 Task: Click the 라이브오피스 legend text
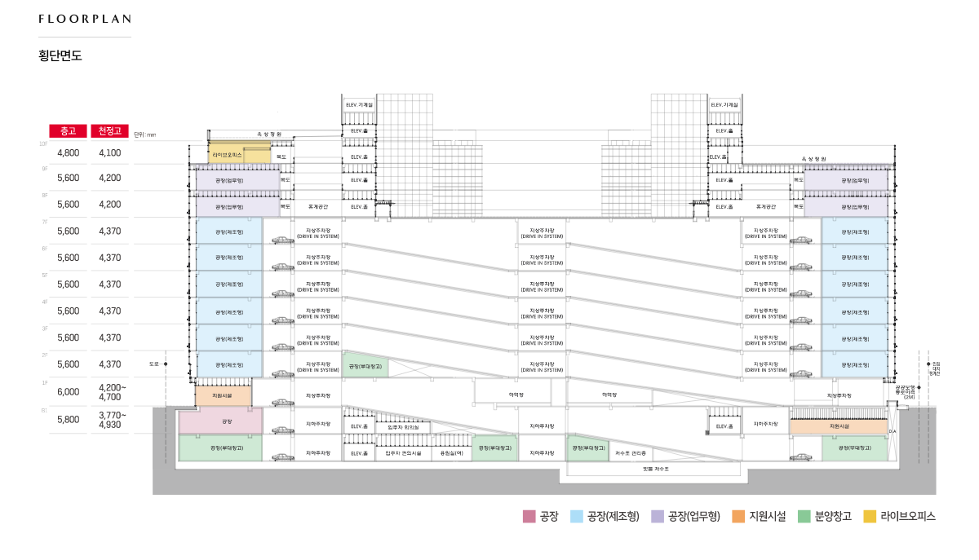pos(908,516)
